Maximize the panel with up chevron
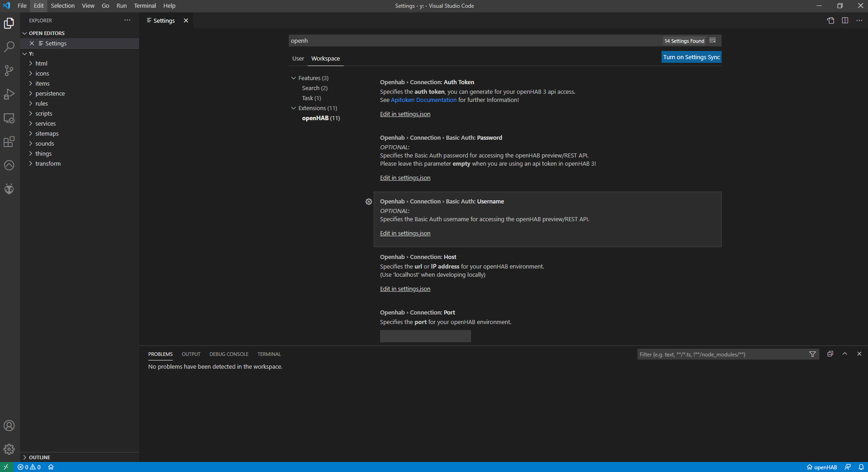868x472 pixels. [845, 354]
